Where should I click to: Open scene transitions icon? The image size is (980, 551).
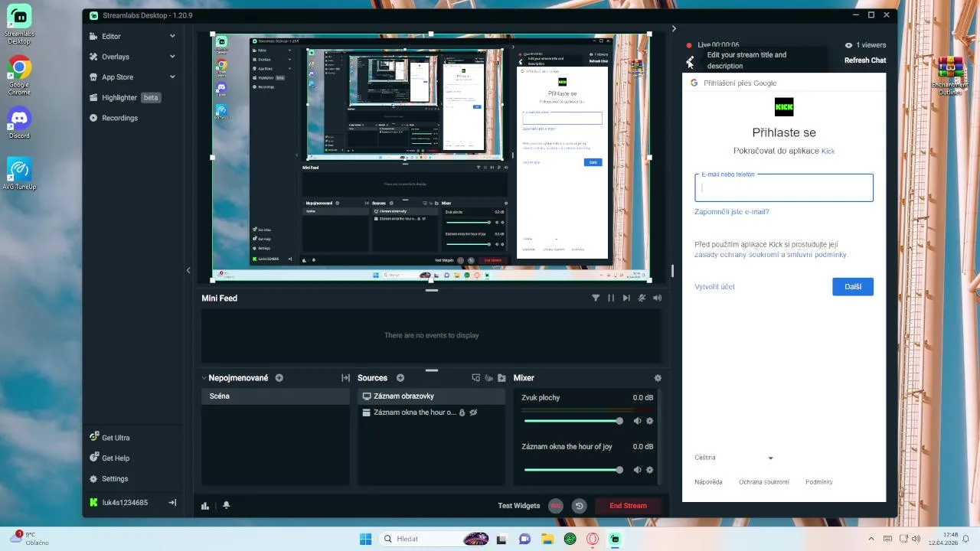(x=345, y=378)
